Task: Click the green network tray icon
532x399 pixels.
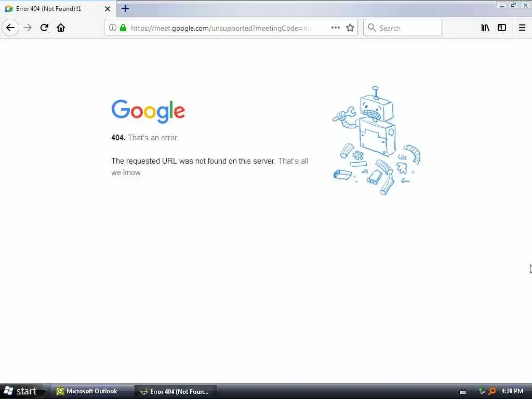Action: tap(482, 392)
